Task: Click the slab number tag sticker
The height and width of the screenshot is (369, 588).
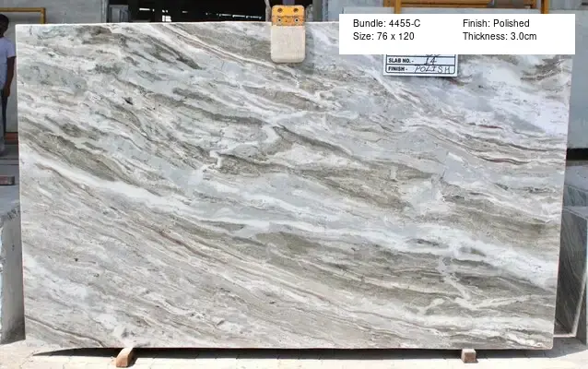Action: click(x=420, y=65)
